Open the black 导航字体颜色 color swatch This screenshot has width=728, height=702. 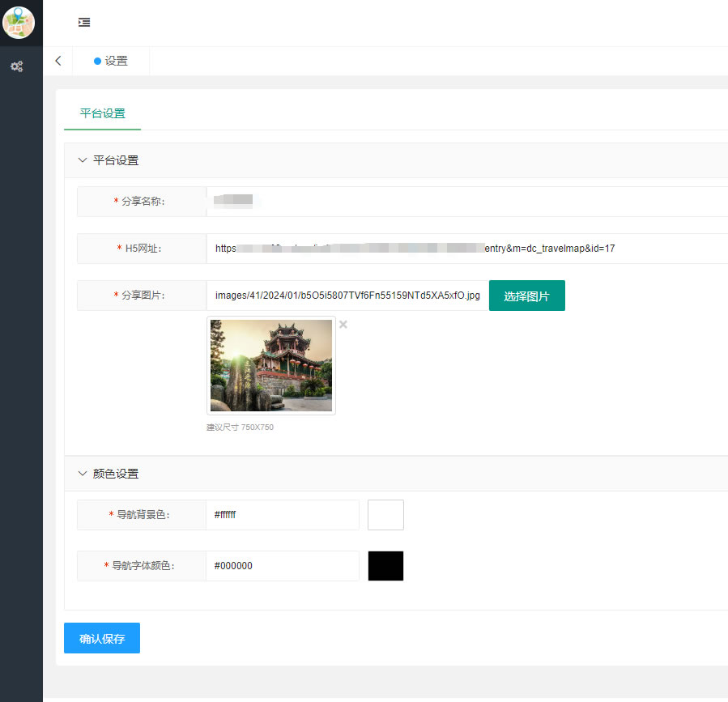(385, 566)
